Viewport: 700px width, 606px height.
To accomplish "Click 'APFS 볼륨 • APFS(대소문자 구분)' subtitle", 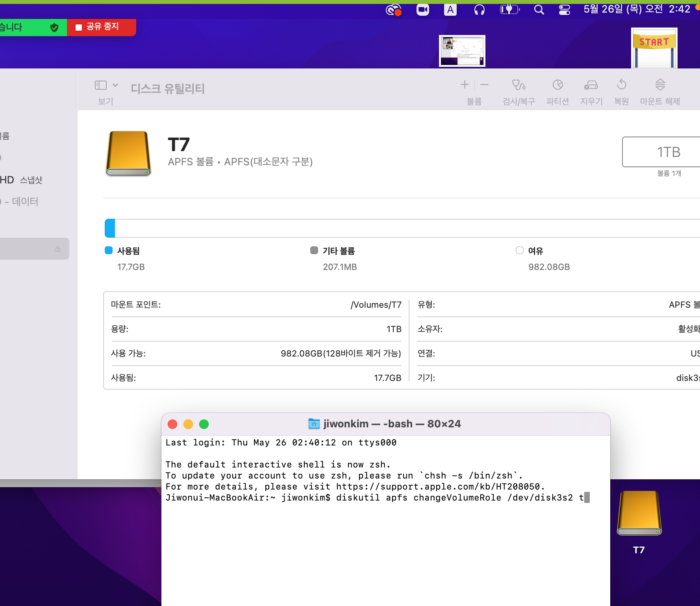I will click(240, 162).
